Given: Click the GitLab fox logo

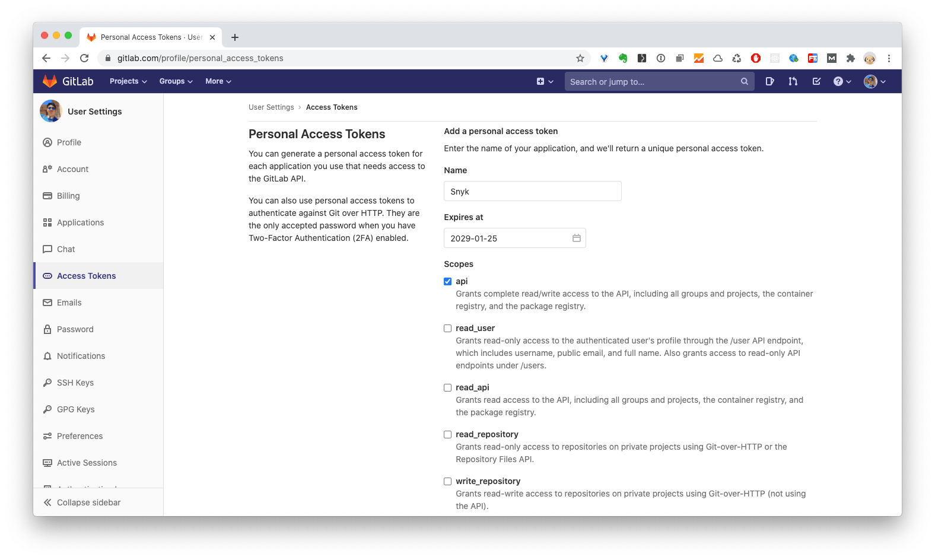Looking at the screenshot, I should tap(50, 81).
